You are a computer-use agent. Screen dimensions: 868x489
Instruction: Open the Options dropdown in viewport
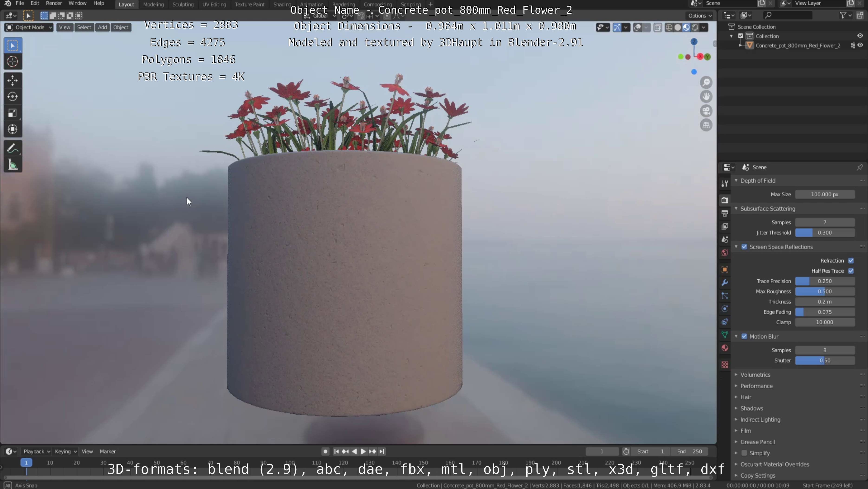700,16
